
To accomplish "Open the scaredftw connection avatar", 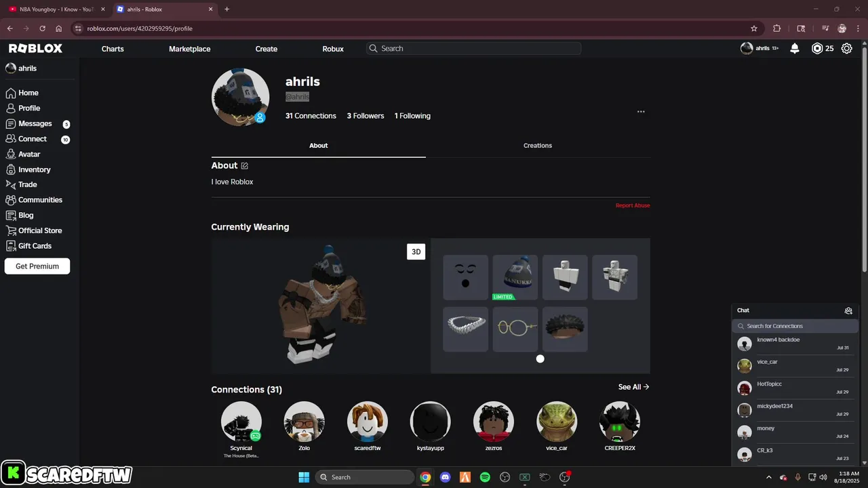I will click(x=367, y=422).
